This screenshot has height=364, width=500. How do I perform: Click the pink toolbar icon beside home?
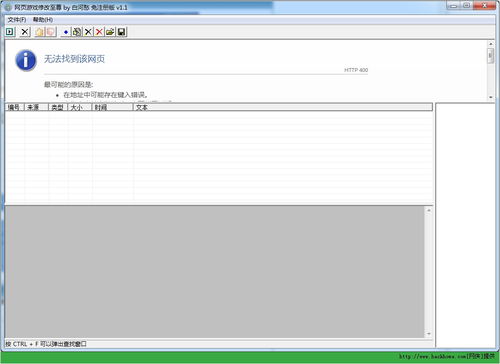(51, 32)
